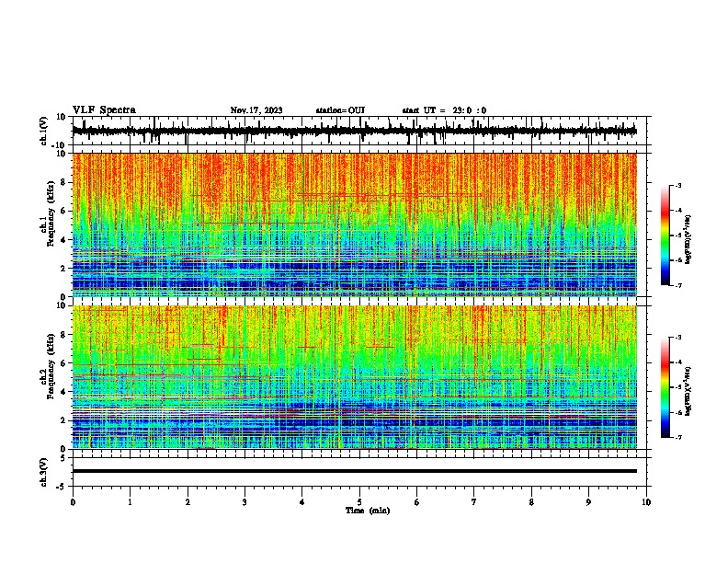This screenshot has height=563, width=728.
Task: Click time axis tick label "4"
Action: tap(302, 502)
